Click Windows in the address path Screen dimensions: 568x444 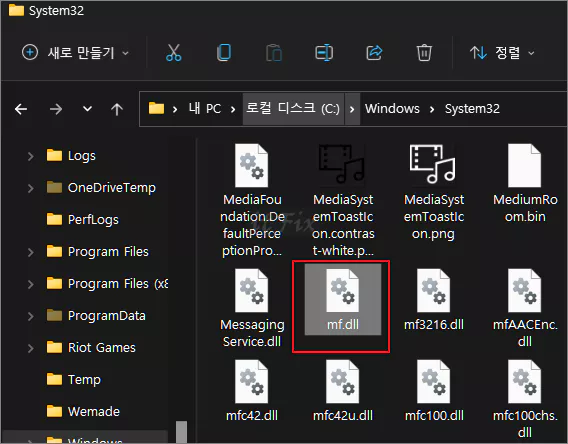click(392, 109)
